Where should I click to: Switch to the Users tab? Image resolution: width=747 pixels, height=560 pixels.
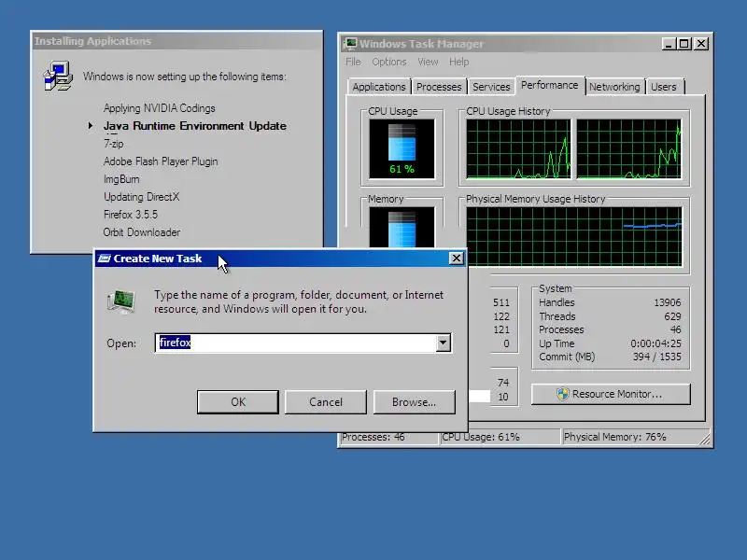click(664, 87)
